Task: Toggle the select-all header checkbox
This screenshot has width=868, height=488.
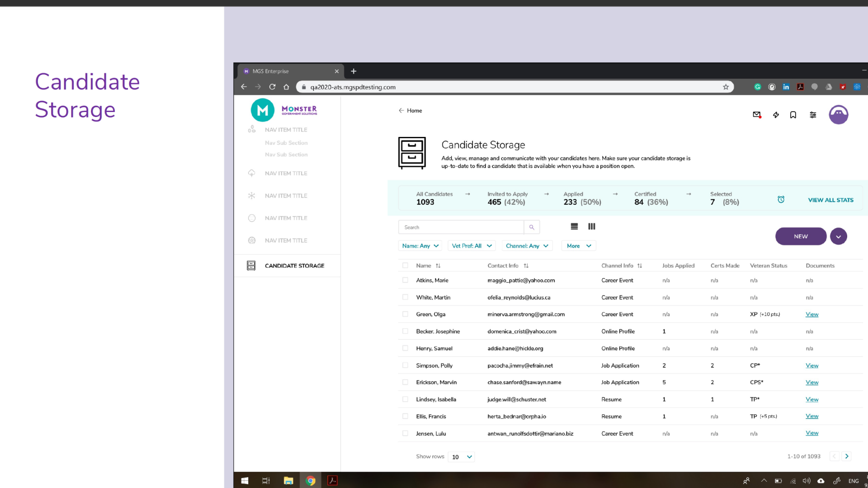Action: (405, 266)
